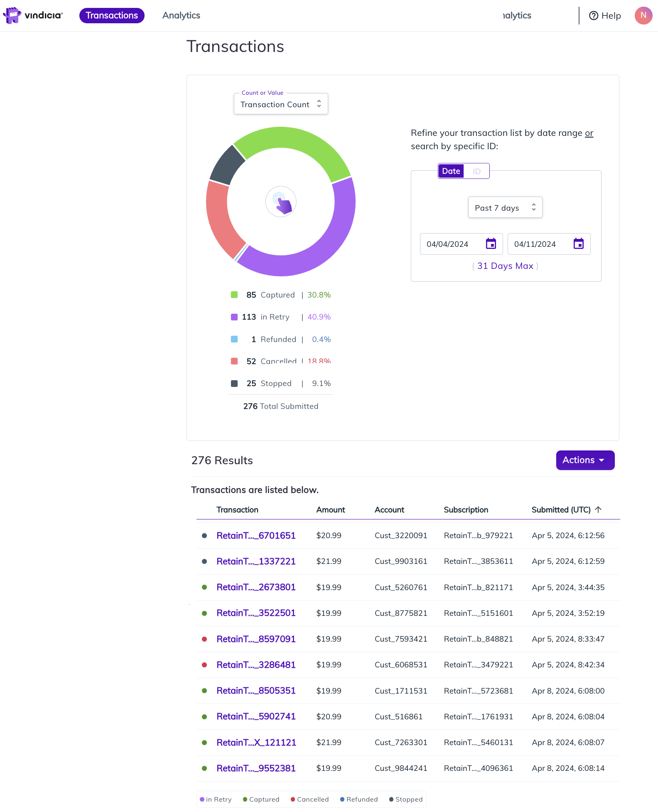Open transaction RetainT..._1337221
658x812 pixels.
[256, 561]
